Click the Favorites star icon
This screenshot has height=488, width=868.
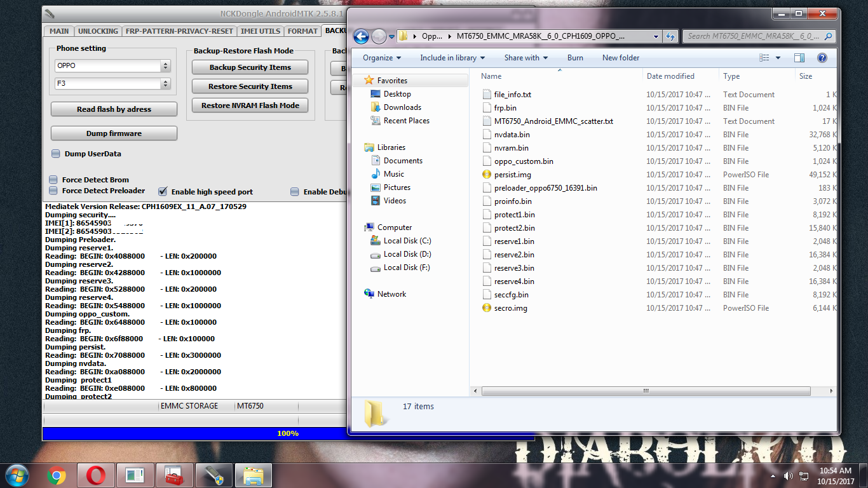click(x=369, y=81)
